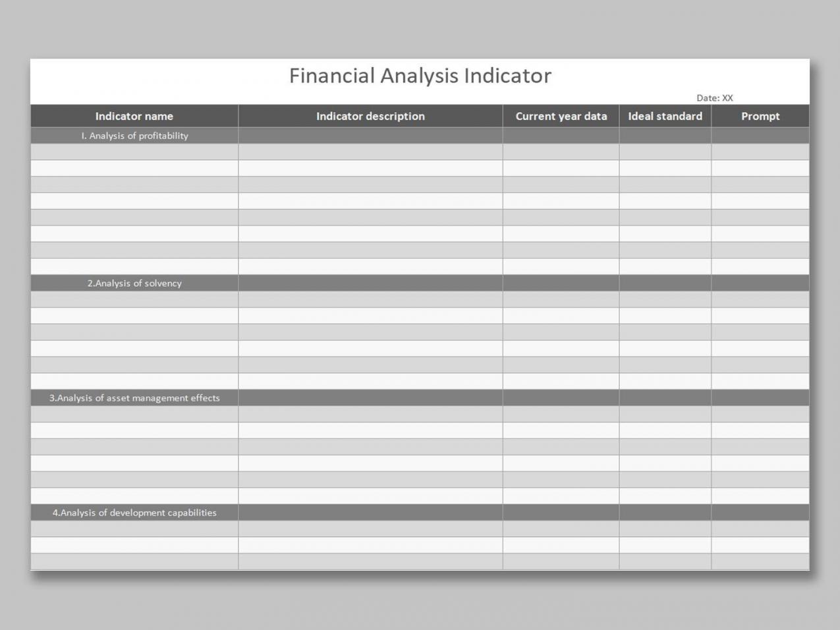Select the Date: XX field to edit
840x630 pixels.
coord(715,97)
